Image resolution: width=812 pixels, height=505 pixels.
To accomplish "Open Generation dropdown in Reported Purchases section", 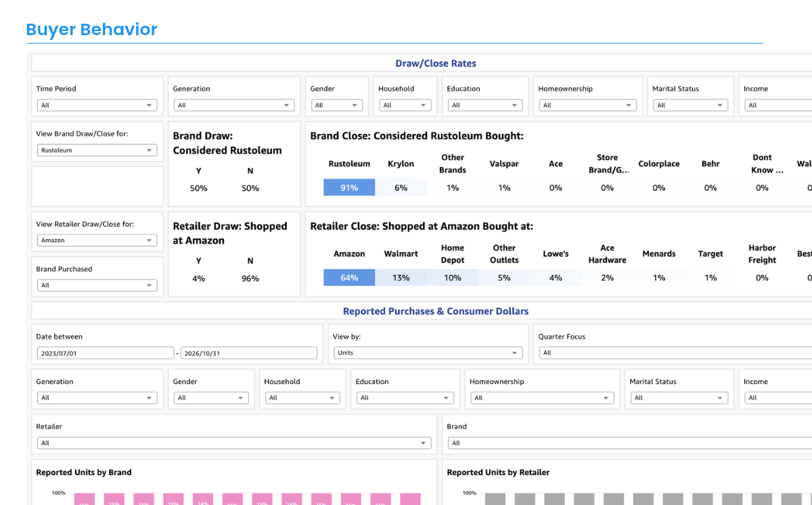I will tap(97, 398).
